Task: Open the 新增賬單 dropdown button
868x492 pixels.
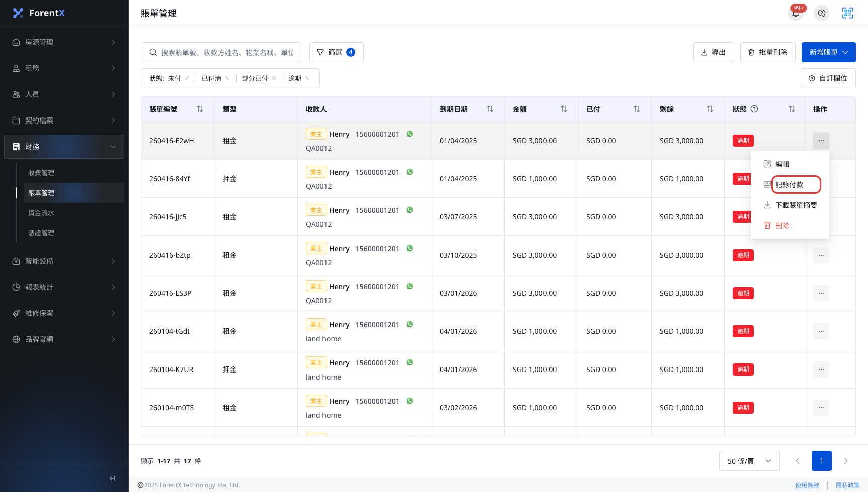Action: (x=829, y=52)
